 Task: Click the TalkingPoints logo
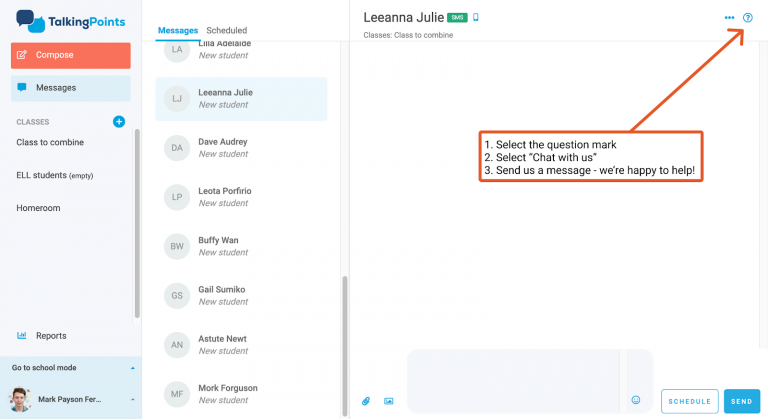[x=71, y=22]
